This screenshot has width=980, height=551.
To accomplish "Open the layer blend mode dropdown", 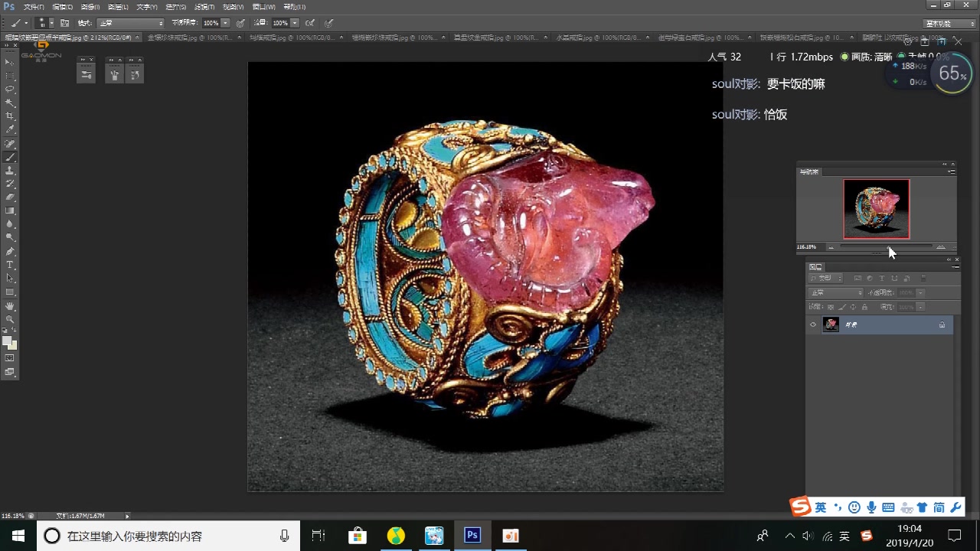I will tap(837, 293).
